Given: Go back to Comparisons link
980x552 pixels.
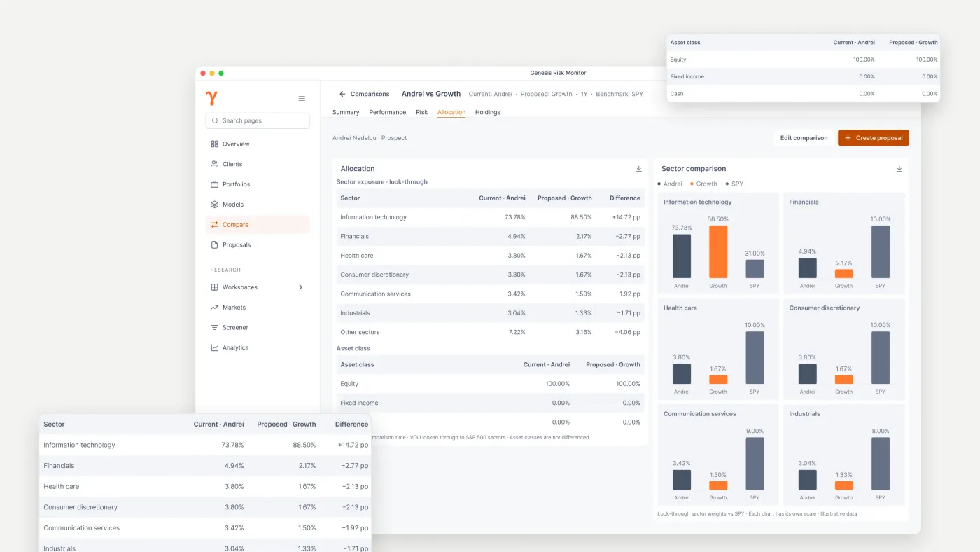Looking at the screenshot, I should [370, 94].
